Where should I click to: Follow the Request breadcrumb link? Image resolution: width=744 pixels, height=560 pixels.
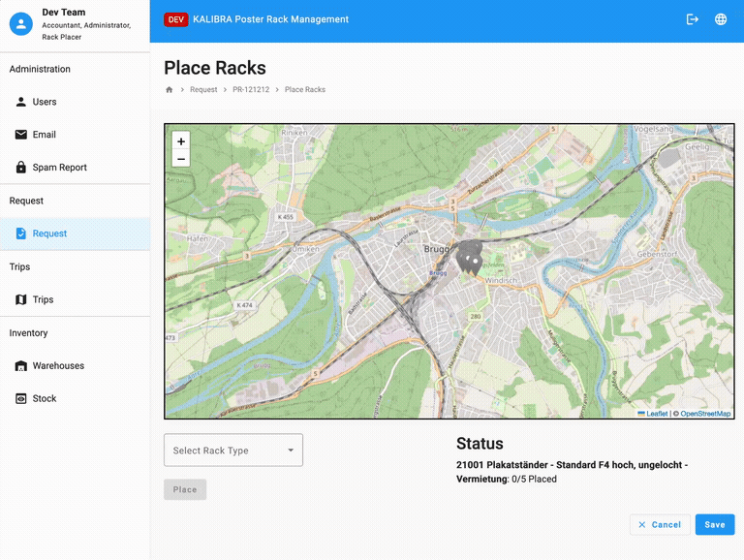(x=203, y=90)
